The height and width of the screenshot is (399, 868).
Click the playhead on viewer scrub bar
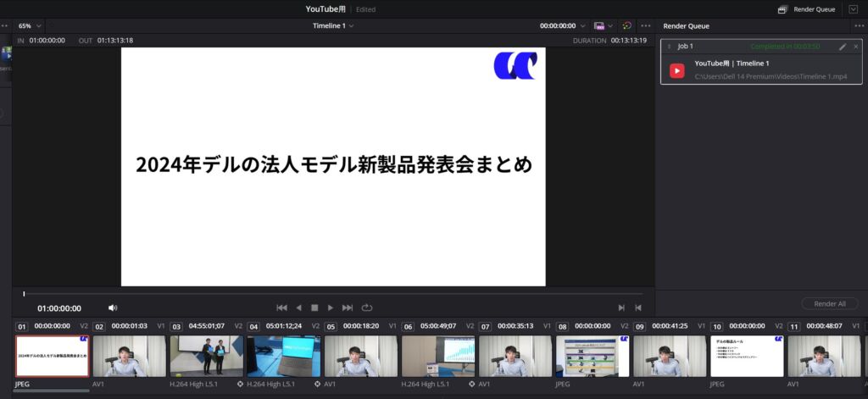tap(24, 294)
